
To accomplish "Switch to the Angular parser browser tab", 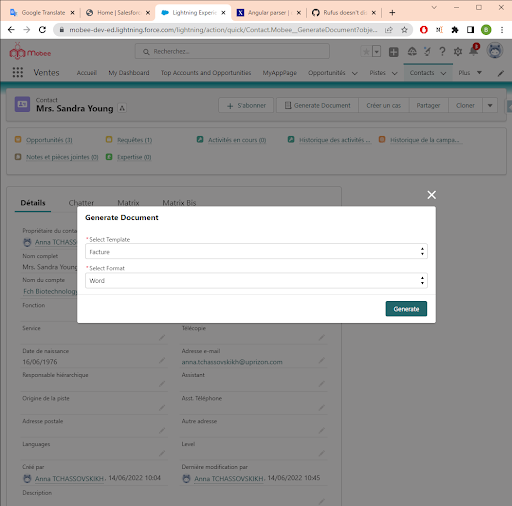I will [268, 13].
